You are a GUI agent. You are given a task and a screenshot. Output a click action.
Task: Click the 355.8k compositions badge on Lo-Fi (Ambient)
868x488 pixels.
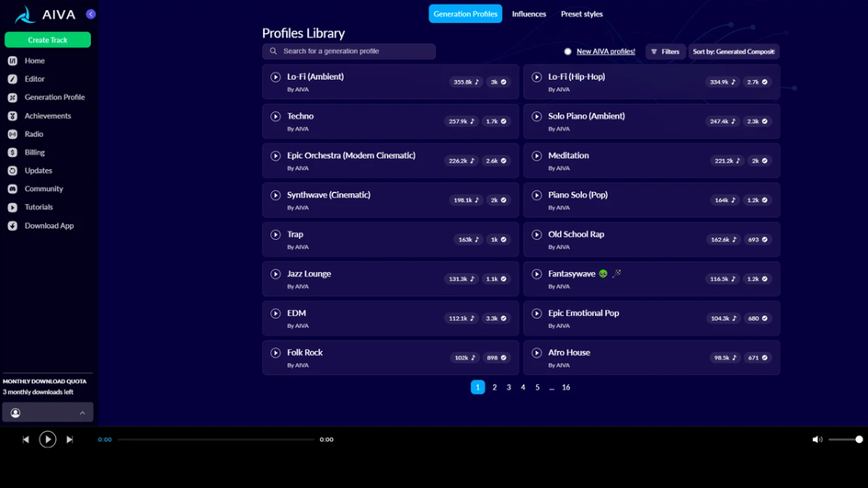(466, 82)
